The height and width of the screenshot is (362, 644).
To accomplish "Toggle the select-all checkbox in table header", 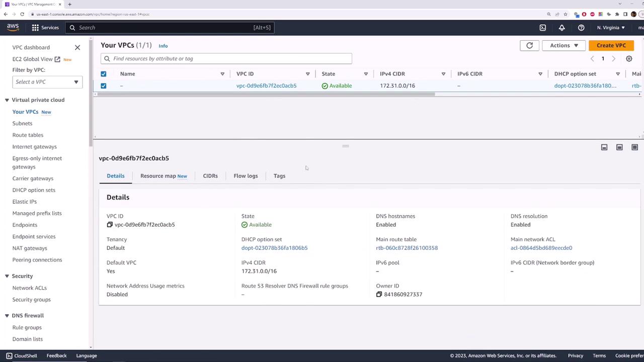I will (103, 74).
